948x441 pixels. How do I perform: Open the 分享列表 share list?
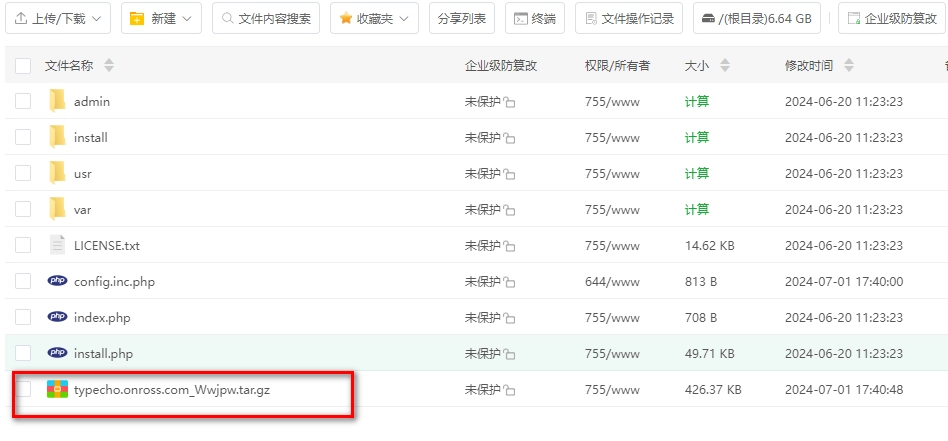462,18
